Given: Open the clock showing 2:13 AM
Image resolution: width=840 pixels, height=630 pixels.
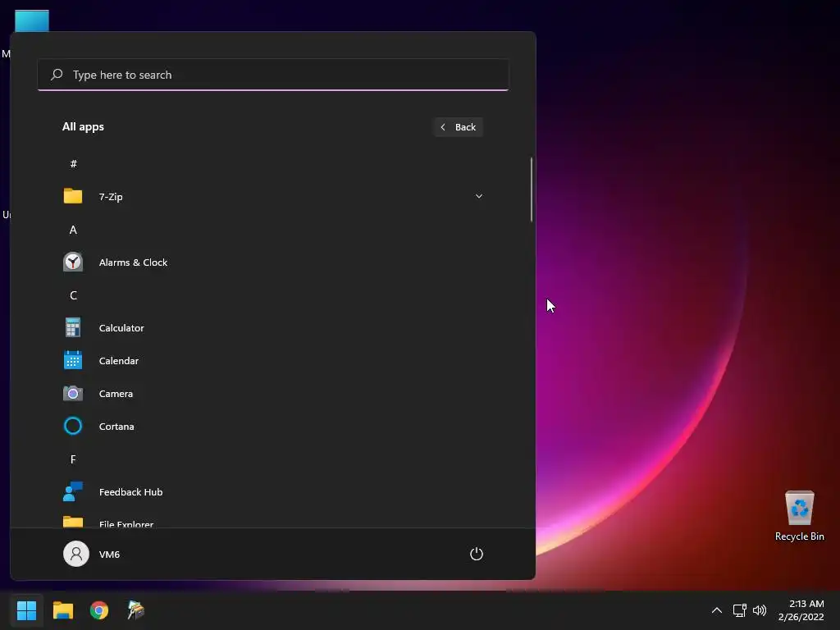Looking at the screenshot, I should point(801,610).
